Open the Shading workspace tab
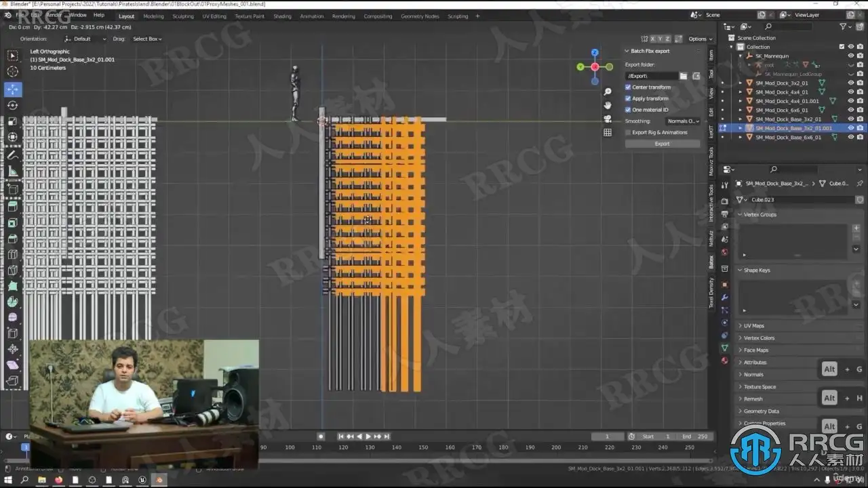 (282, 16)
